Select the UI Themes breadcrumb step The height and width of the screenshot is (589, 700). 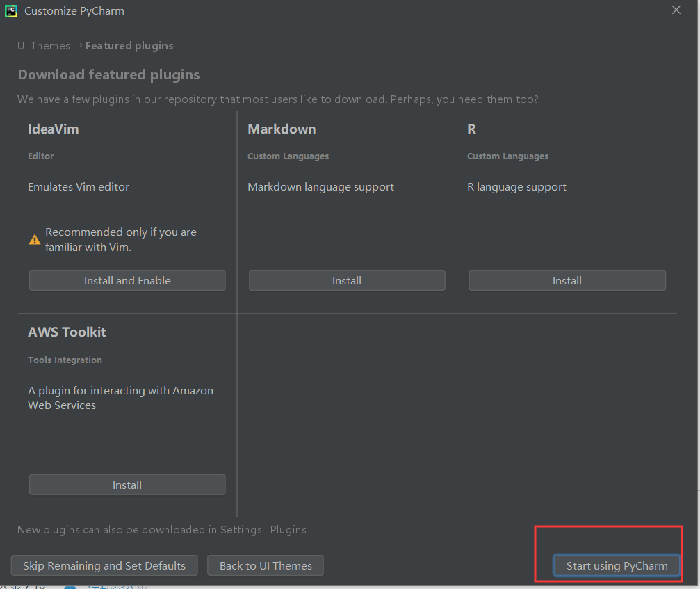[44, 45]
